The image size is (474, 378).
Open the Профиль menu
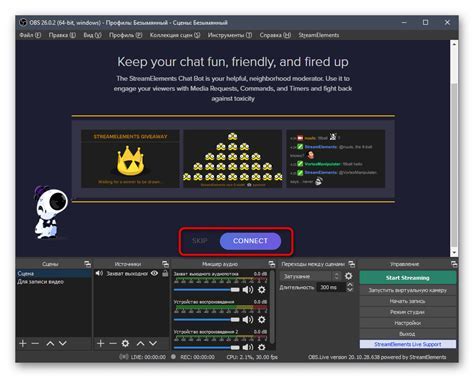tap(125, 35)
